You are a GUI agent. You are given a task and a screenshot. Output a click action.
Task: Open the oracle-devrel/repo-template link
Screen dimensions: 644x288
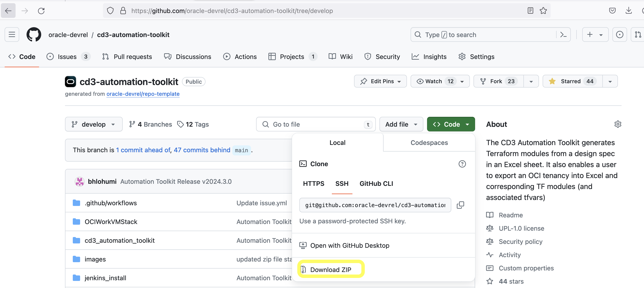[x=143, y=94]
